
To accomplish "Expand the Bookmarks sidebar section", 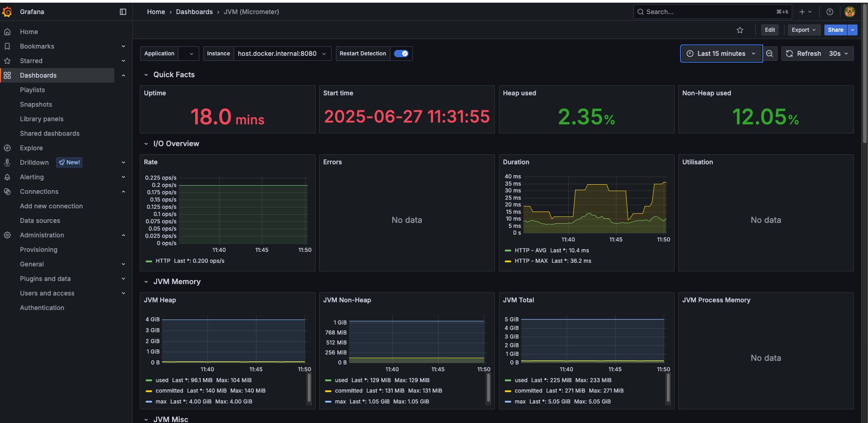I will click(x=123, y=46).
